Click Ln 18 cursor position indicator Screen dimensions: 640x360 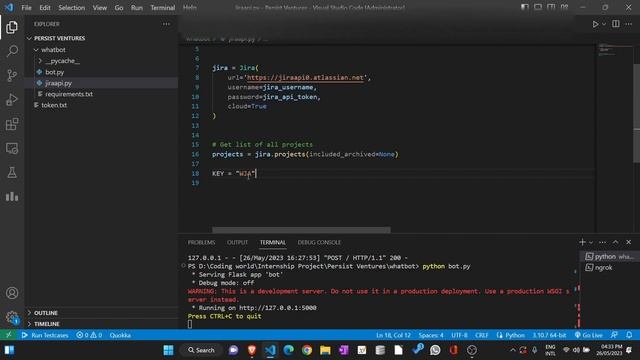(x=393, y=336)
